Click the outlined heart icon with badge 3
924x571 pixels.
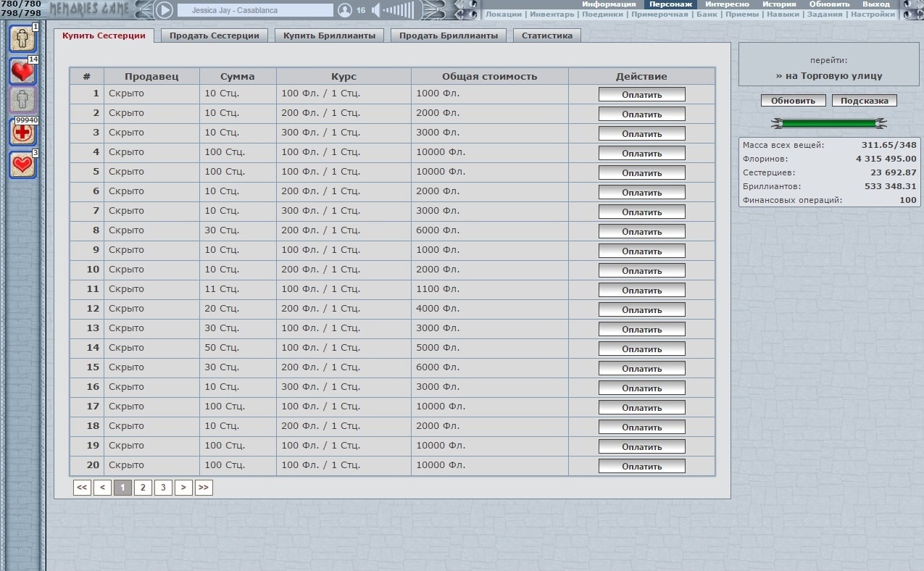click(22, 164)
